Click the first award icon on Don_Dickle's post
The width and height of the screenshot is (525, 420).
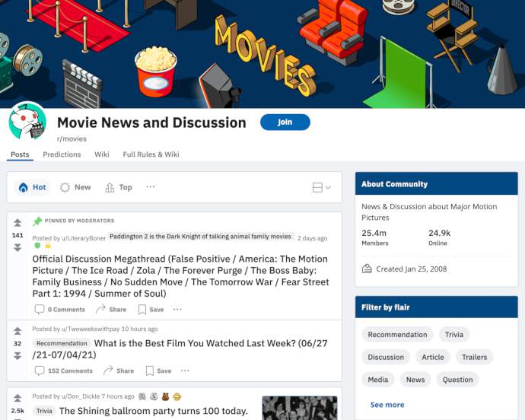(x=142, y=396)
